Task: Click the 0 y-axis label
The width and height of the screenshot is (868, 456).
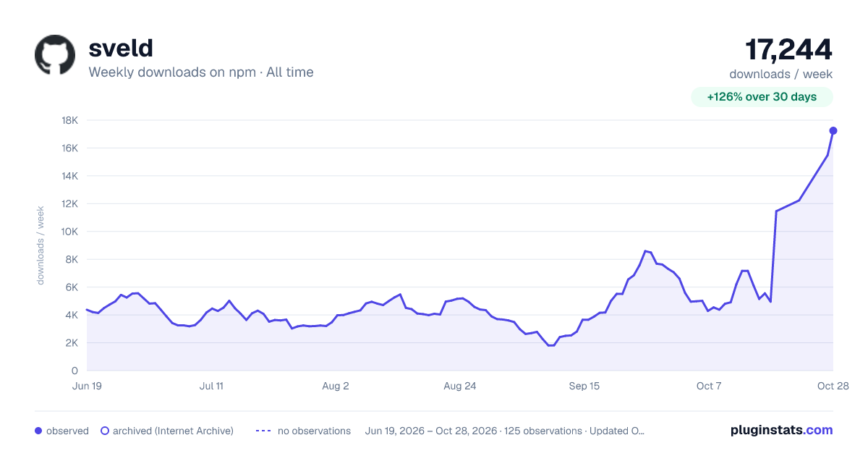Action: point(75,371)
